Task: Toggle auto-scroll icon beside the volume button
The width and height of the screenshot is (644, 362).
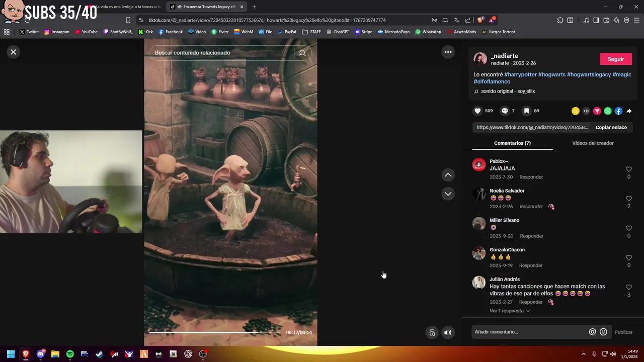Action: point(432,332)
